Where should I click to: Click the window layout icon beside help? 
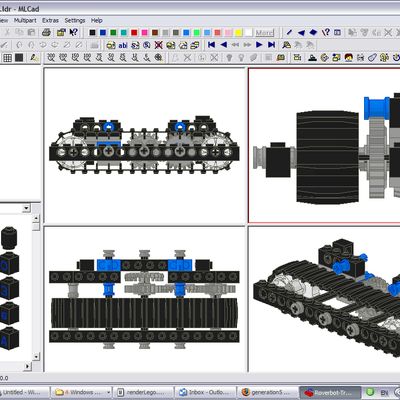tap(337, 32)
